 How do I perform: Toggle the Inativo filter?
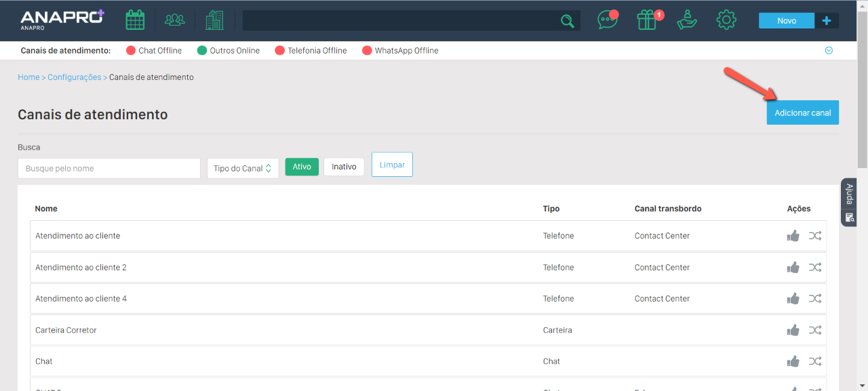click(344, 167)
